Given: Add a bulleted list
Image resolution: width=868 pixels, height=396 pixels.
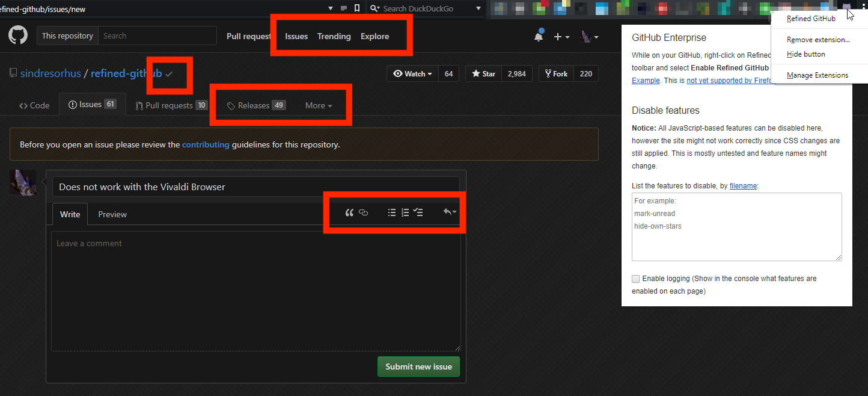Looking at the screenshot, I should [x=392, y=212].
